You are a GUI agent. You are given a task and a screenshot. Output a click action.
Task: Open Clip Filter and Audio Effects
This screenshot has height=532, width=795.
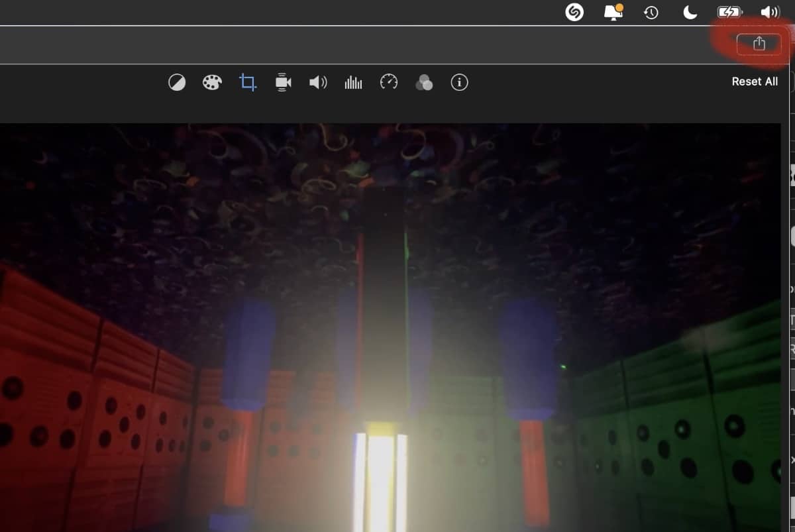(x=424, y=82)
